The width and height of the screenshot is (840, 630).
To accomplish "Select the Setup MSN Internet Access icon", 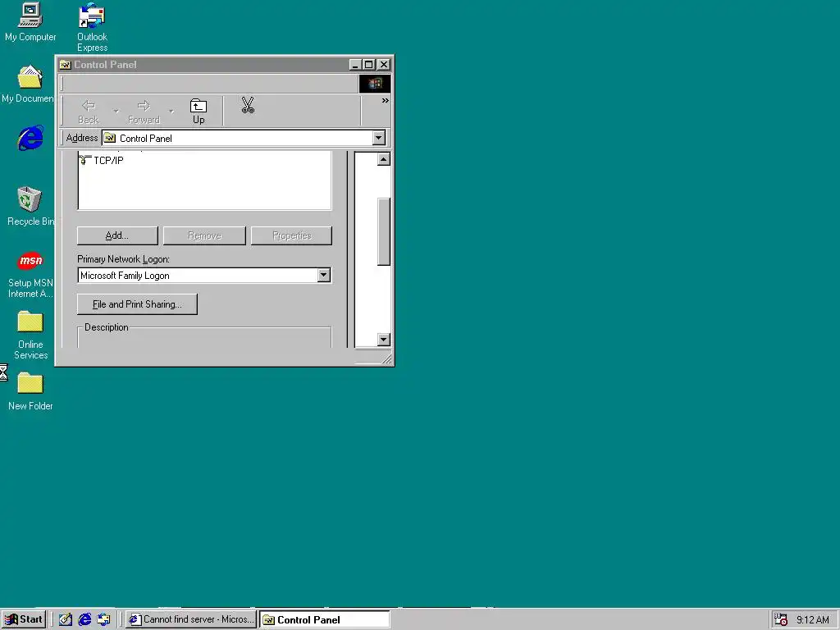I will click(30, 275).
